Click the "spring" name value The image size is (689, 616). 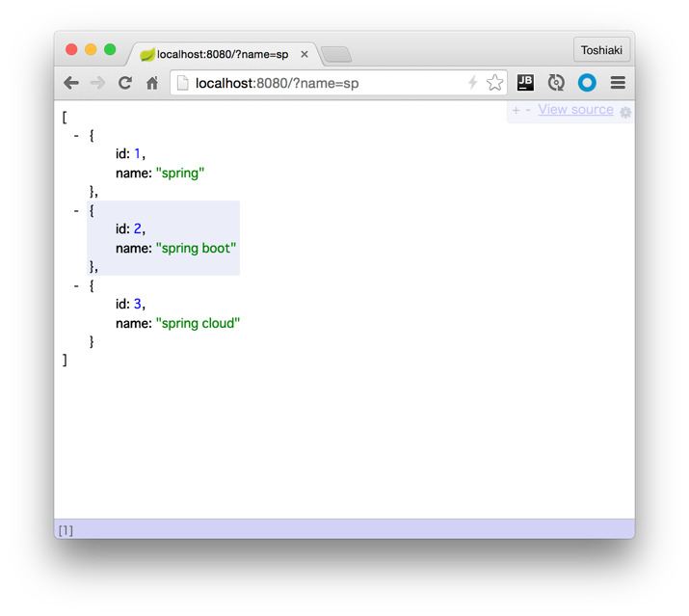pos(180,173)
